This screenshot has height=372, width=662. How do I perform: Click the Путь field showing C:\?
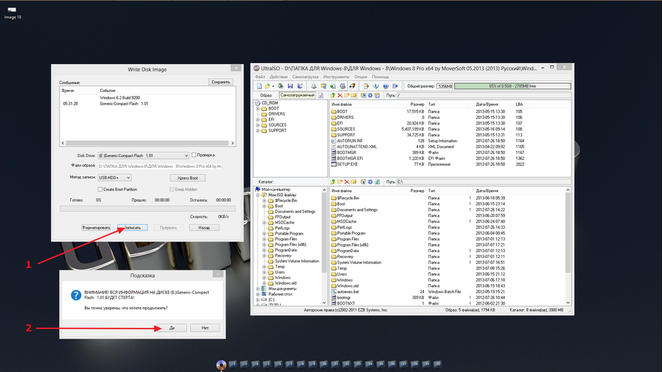484,182
